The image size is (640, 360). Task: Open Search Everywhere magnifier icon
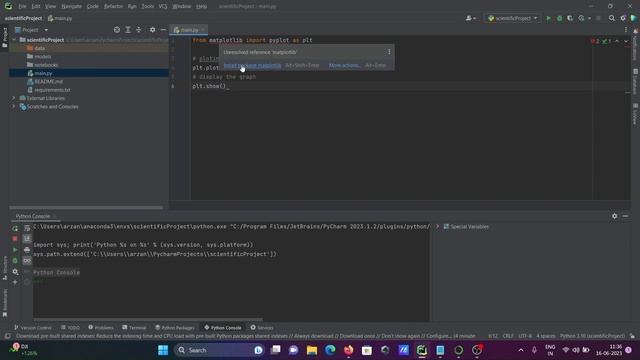pos(611,18)
